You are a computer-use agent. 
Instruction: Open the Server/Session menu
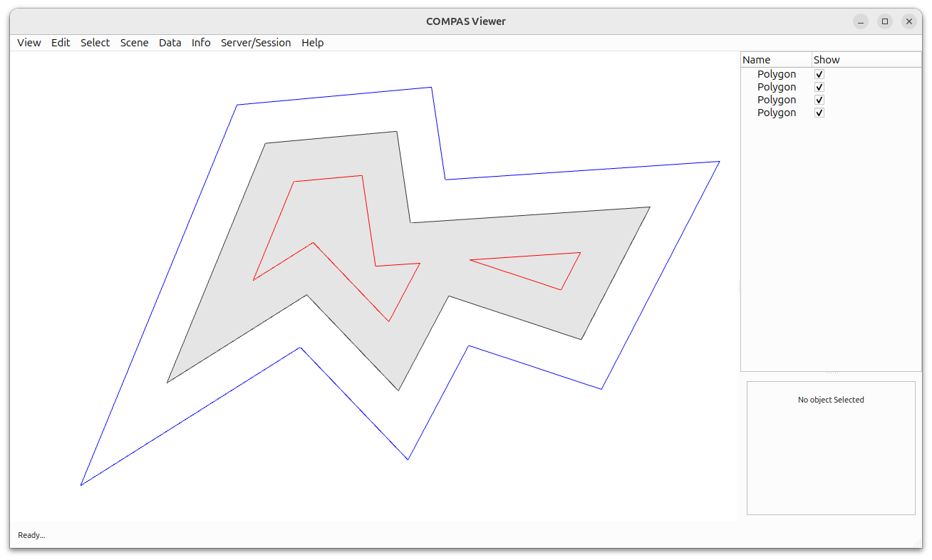coord(256,43)
